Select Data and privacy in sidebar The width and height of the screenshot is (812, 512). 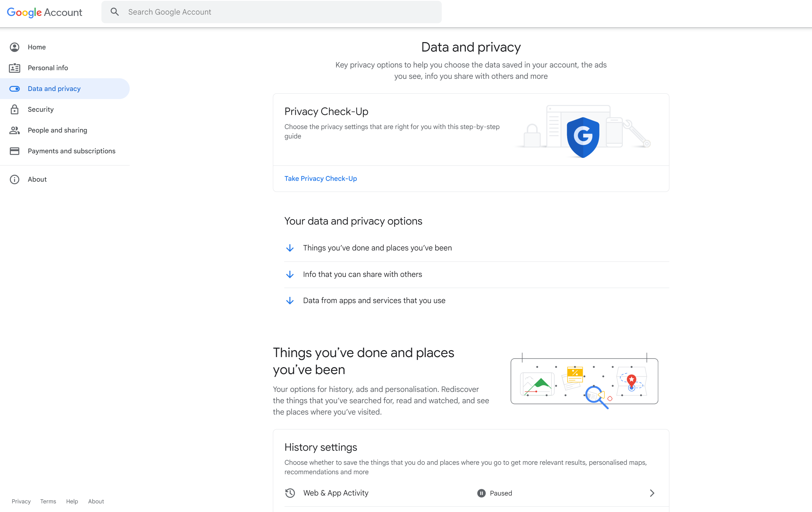(x=65, y=89)
